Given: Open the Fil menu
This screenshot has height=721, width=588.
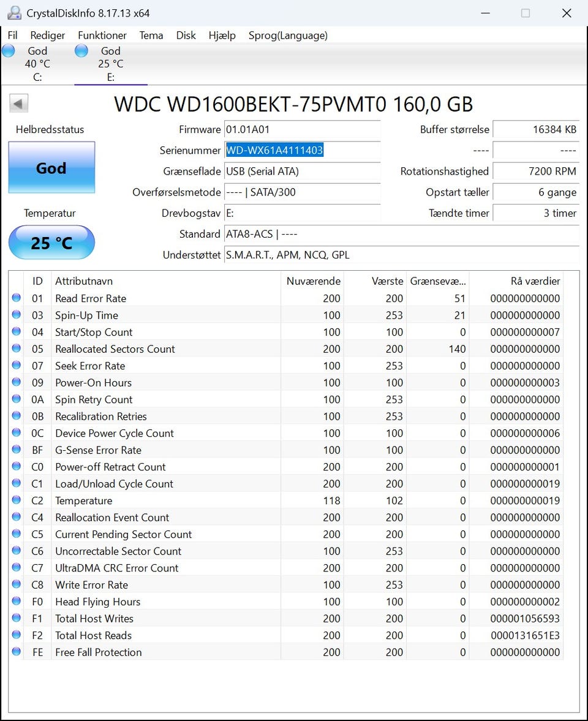Looking at the screenshot, I should 12,36.
